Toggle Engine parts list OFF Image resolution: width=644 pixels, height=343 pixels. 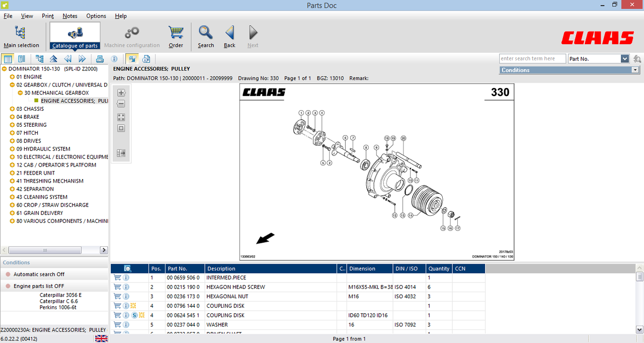pyautogui.click(x=39, y=286)
